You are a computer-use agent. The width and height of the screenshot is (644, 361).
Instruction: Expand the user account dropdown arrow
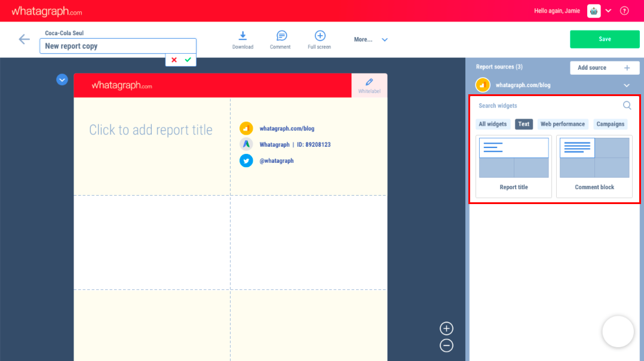click(x=608, y=11)
